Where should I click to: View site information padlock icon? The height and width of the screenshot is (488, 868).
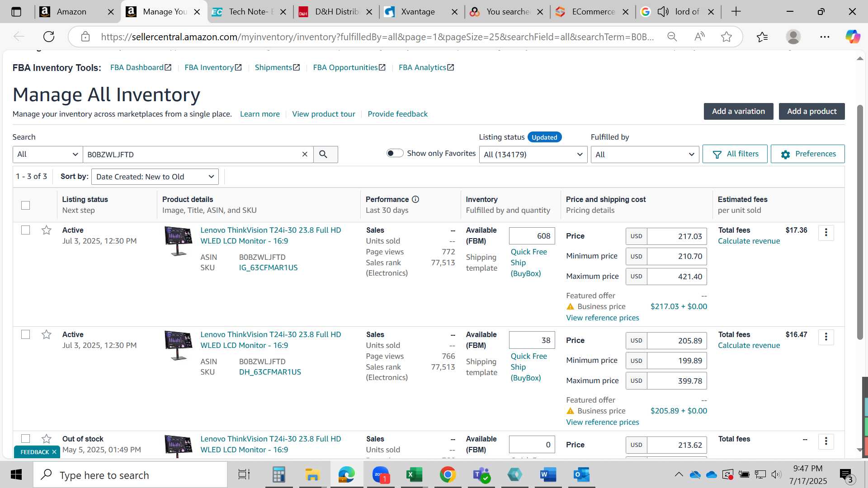(x=85, y=37)
